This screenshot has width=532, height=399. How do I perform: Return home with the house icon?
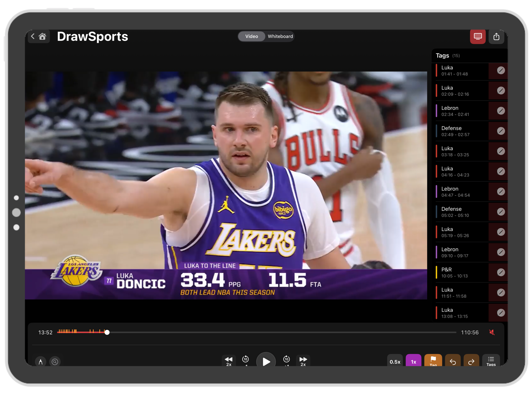[x=42, y=36]
